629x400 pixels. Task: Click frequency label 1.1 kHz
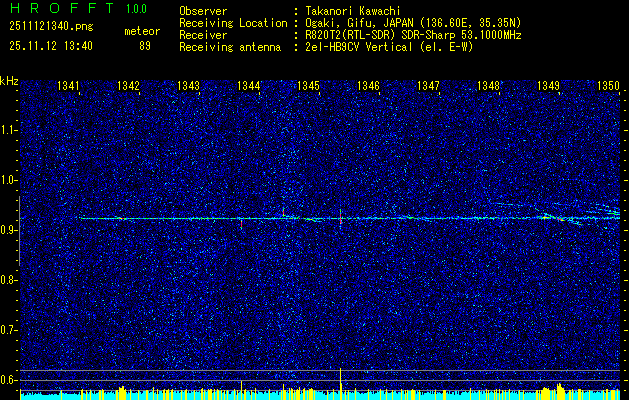7,131
